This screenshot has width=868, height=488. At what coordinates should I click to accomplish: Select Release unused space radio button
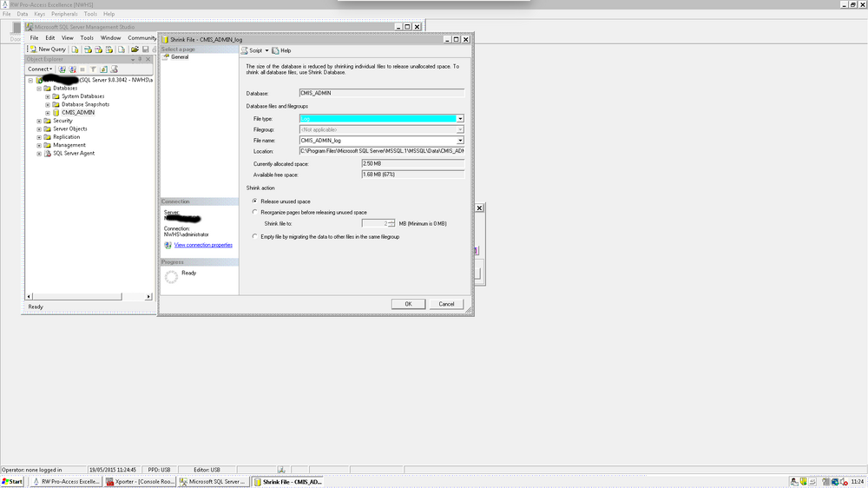254,201
